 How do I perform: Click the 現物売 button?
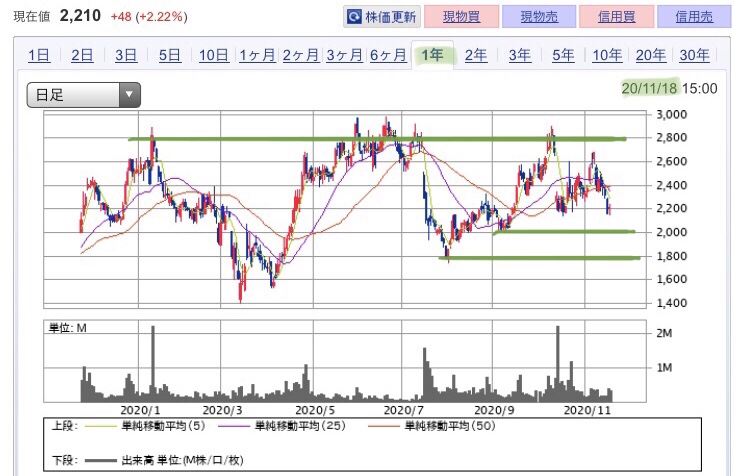click(x=539, y=17)
